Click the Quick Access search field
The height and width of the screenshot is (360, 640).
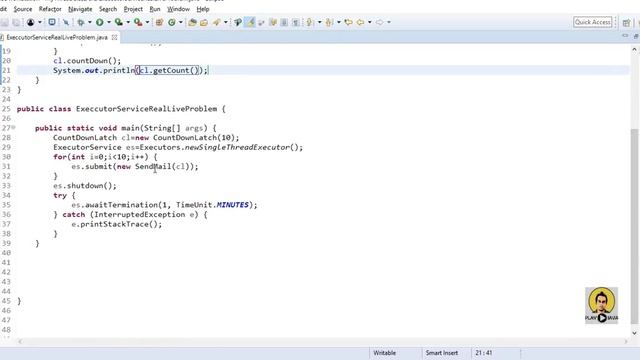(x=593, y=22)
